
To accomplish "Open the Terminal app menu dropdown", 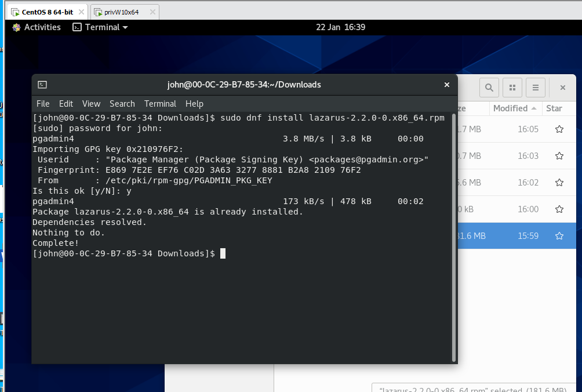I will coord(100,27).
